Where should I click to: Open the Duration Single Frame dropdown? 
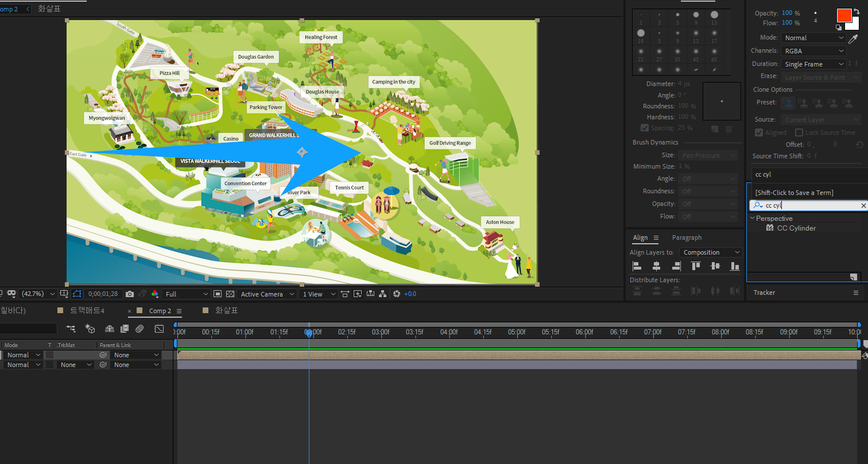[x=813, y=64]
